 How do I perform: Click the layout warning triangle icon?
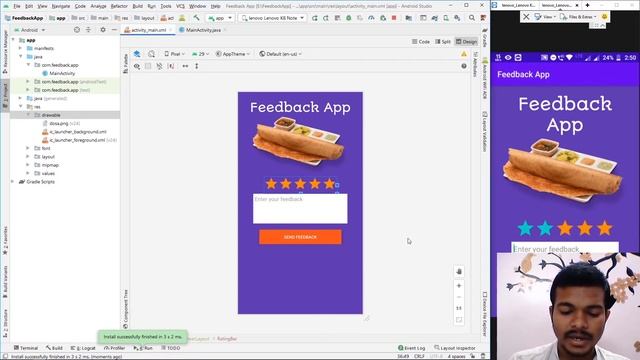(x=464, y=54)
